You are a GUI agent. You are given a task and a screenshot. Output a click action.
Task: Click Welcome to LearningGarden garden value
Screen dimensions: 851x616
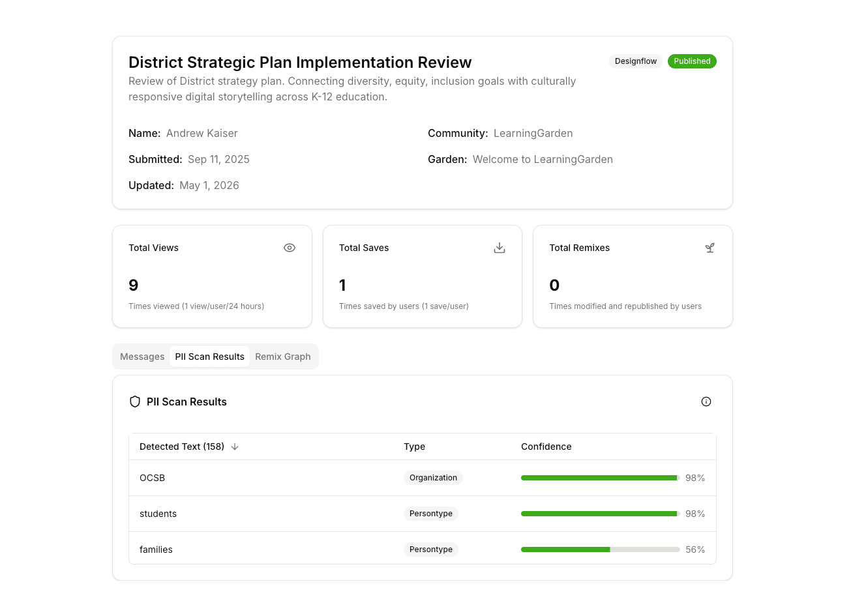point(543,159)
